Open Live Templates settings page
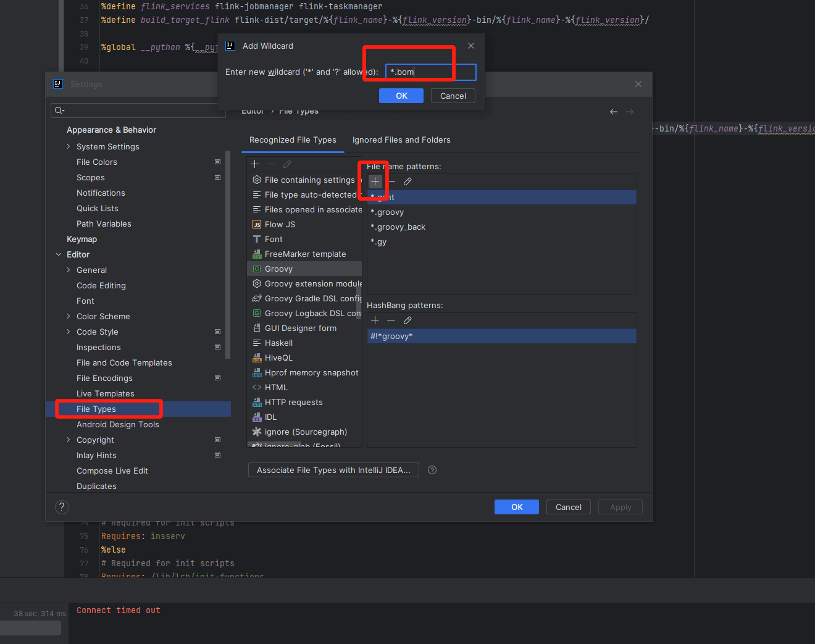Image resolution: width=815 pixels, height=644 pixels. (106, 393)
